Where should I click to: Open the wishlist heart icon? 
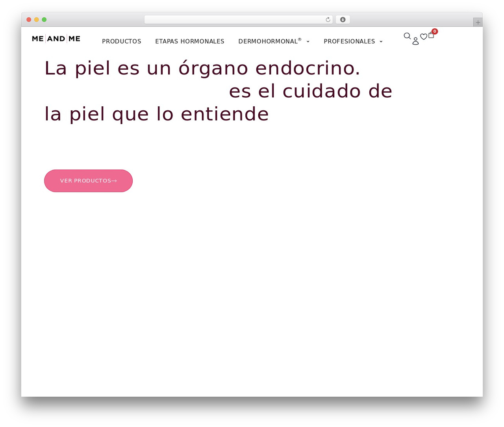424,37
